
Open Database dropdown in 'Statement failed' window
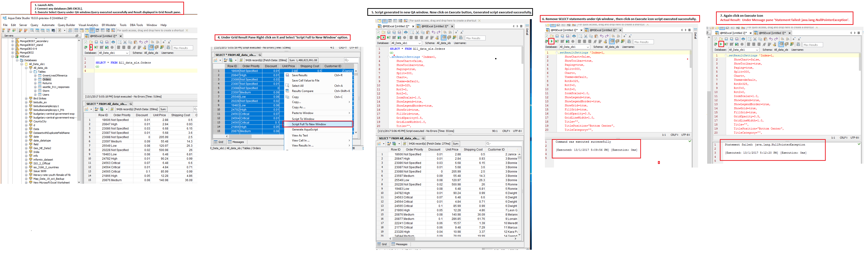point(744,49)
